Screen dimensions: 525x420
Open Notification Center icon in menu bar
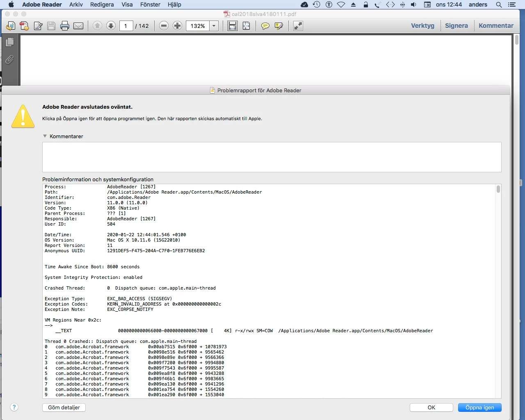pyautogui.click(x=512, y=5)
